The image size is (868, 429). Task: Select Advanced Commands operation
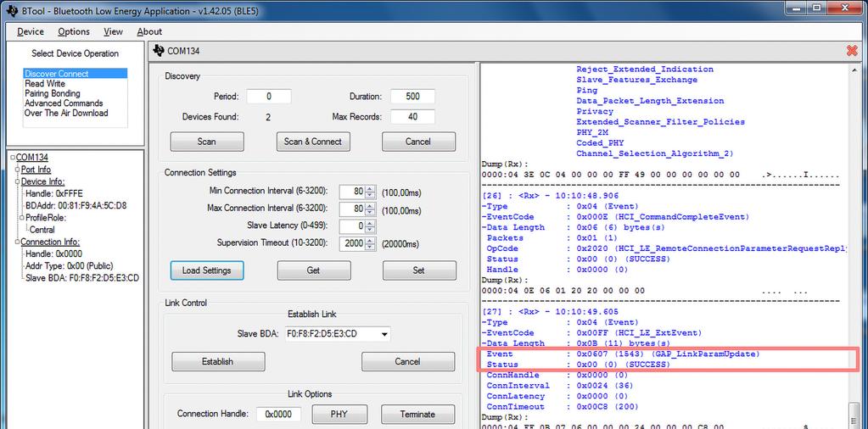(x=64, y=103)
